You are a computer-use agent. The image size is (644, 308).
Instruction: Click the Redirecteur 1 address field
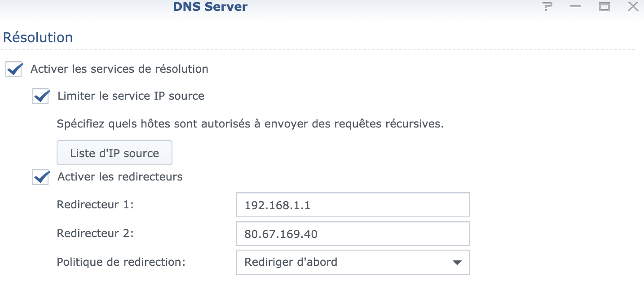coord(353,205)
